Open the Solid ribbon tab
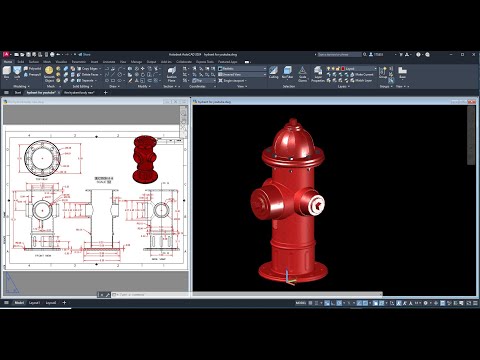 click(x=21, y=62)
